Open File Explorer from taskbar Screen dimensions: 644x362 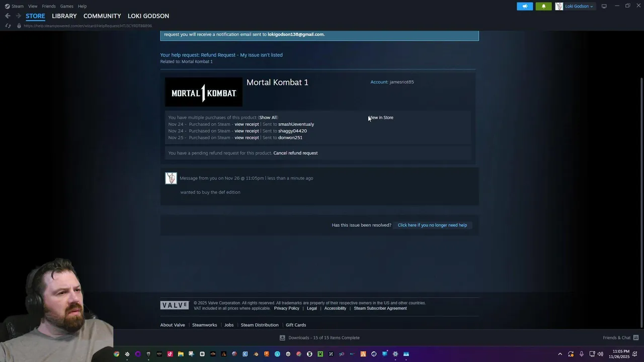181,354
